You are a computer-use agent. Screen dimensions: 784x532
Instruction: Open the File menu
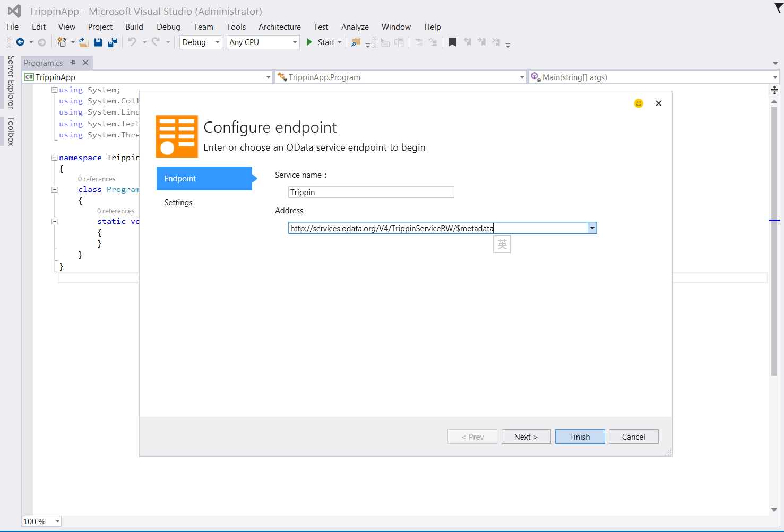click(12, 27)
